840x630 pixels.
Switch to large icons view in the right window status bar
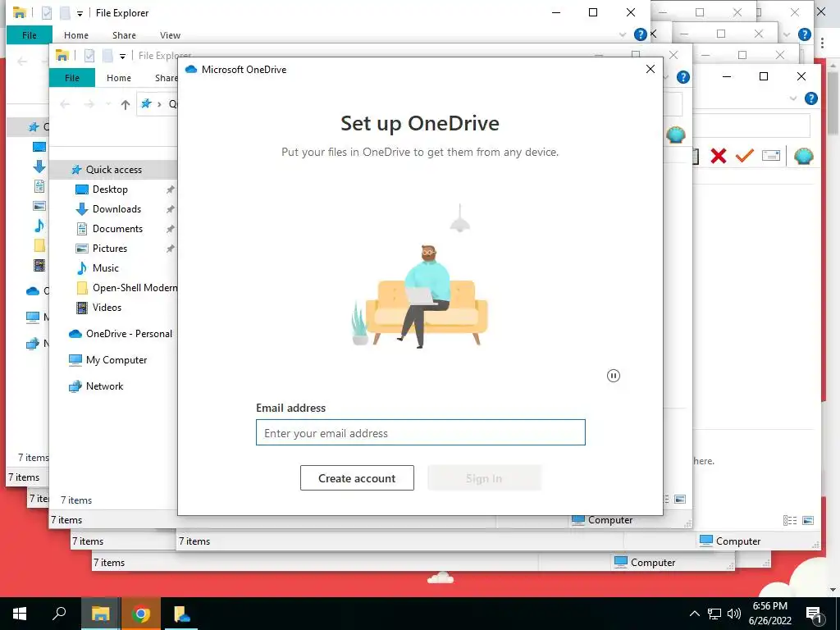click(x=808, y=520)
